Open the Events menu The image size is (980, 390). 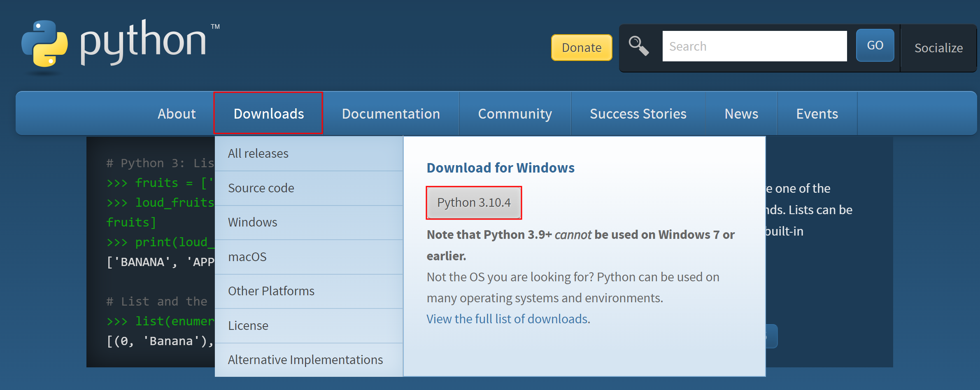tap(817, 114)
